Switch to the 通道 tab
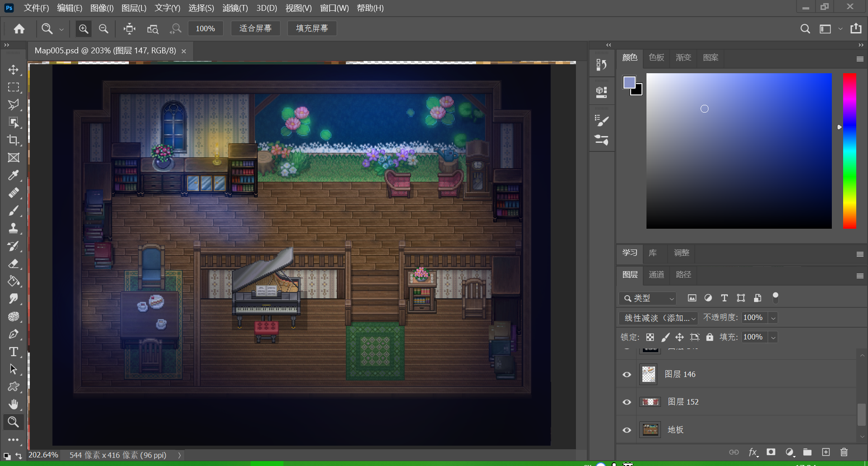868x466 pixels. click(656, 274)
